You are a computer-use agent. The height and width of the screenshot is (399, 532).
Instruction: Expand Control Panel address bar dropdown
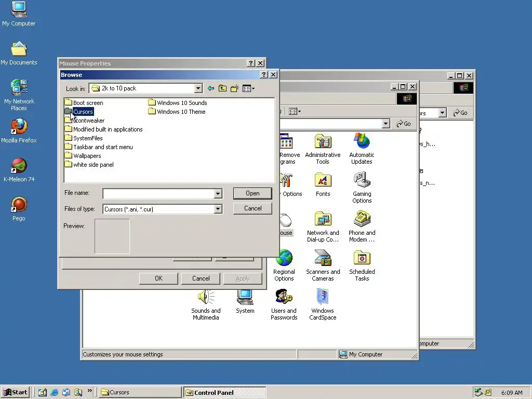[x=386, y=124]
